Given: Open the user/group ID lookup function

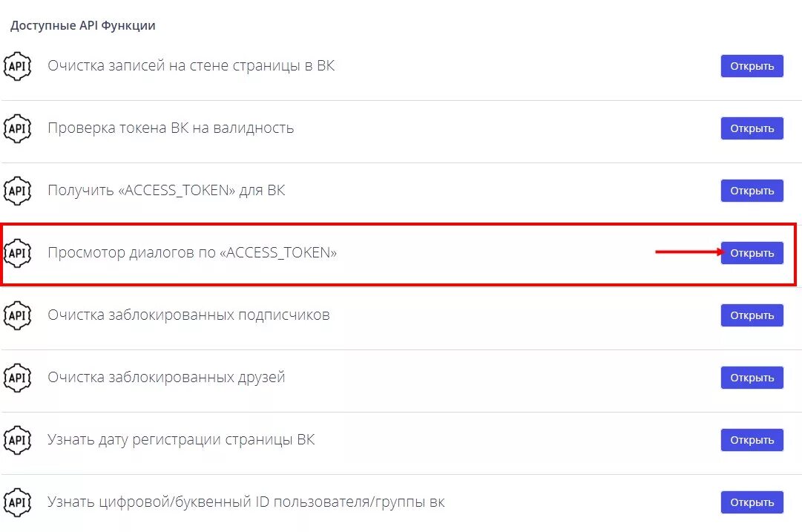Looking at the screenshot, I should click(752, 503).
